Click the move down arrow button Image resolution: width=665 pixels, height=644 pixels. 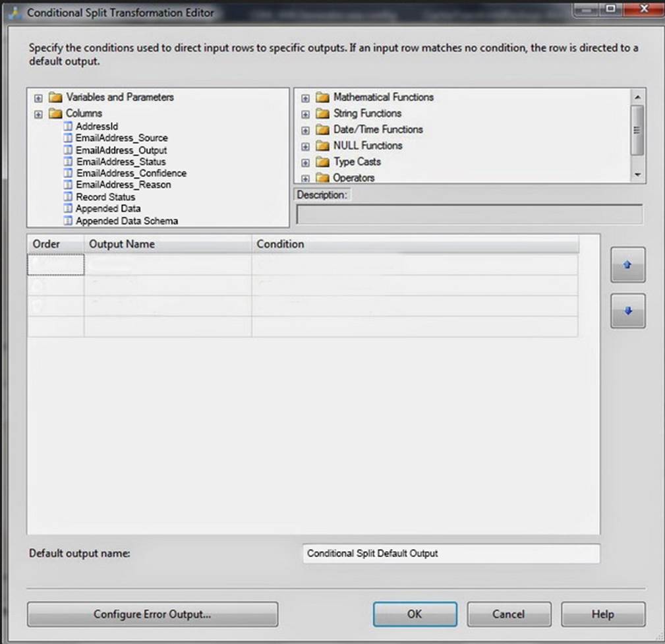pyautogui.click(x=627, y=311)
